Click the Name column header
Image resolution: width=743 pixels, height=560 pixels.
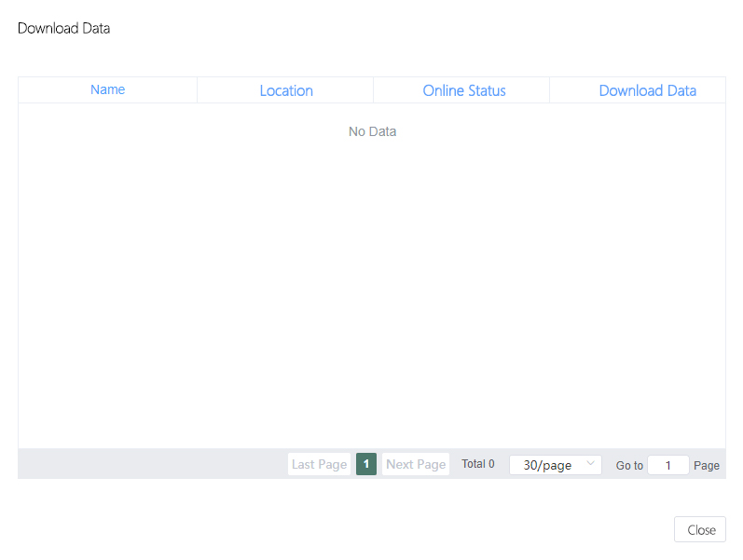(107, 90)
